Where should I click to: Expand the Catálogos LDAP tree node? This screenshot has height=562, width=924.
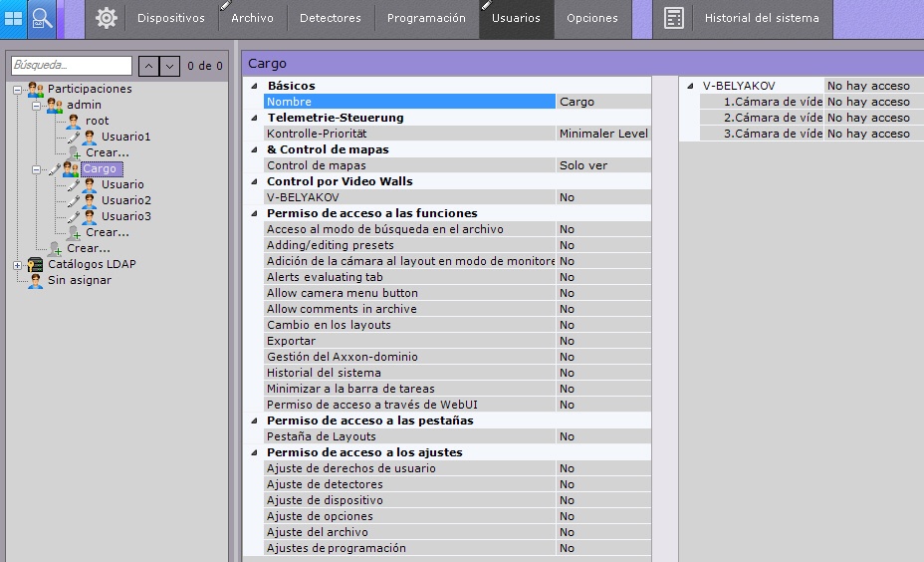point(17,264)
